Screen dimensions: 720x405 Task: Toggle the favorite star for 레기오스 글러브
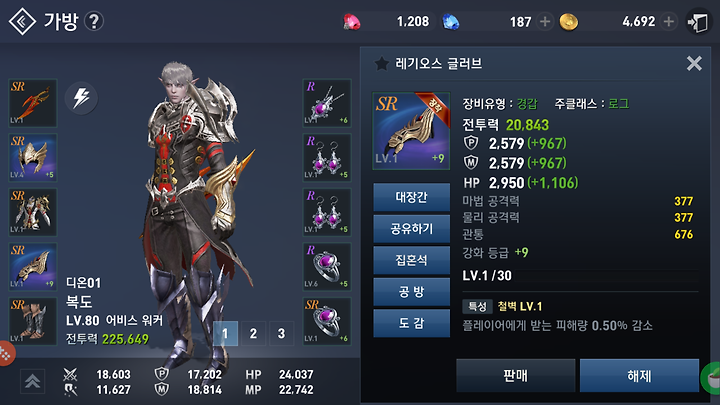point(381,63)
